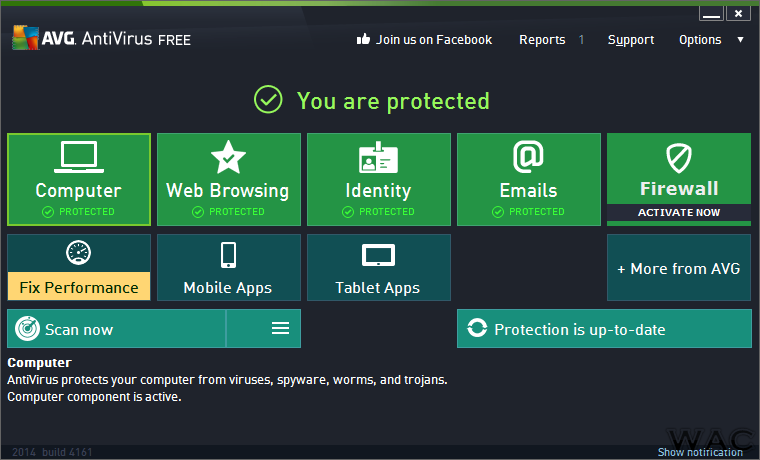Click the green checkmark circle beside You are protected
The width and height of the screenshot is (760, 460).
[268, 99]
